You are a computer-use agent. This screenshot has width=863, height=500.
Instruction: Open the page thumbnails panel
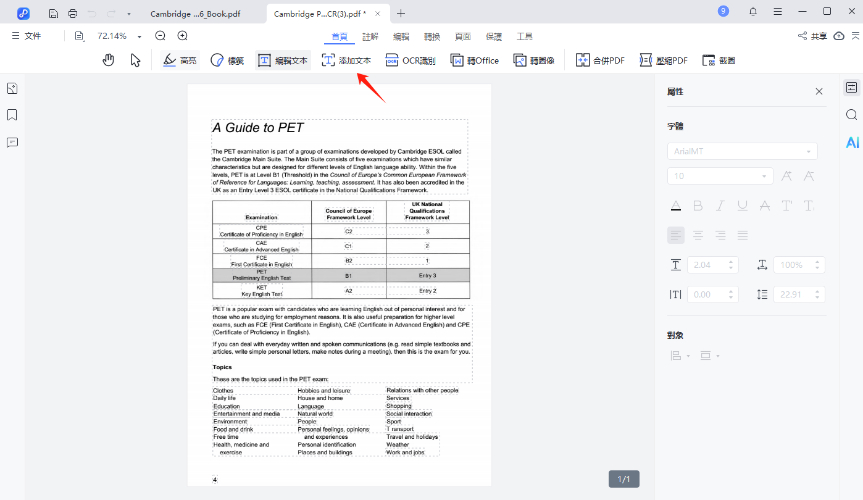tap(12, 89)
